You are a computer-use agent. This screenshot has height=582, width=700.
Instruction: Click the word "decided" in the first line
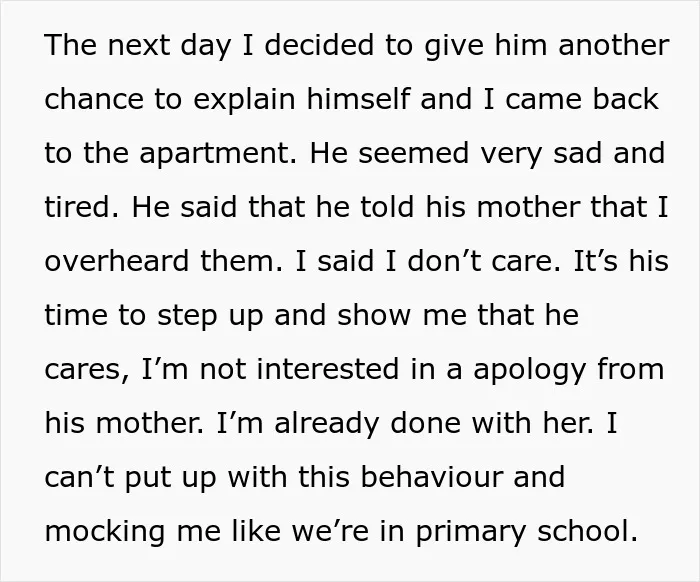click(x=319, y=45)
